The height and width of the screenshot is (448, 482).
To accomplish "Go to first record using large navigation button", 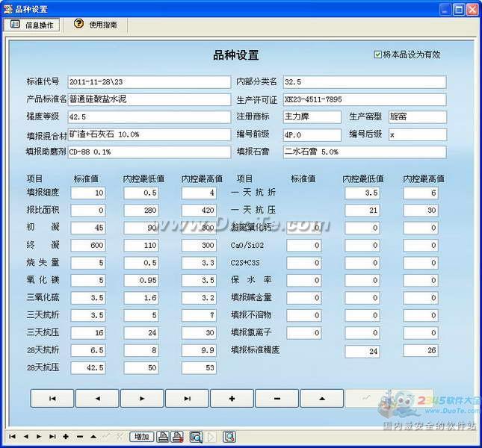I will (52, 399).
